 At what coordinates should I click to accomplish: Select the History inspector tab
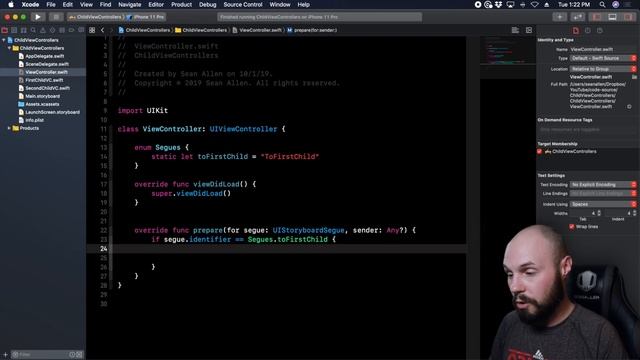588,31
